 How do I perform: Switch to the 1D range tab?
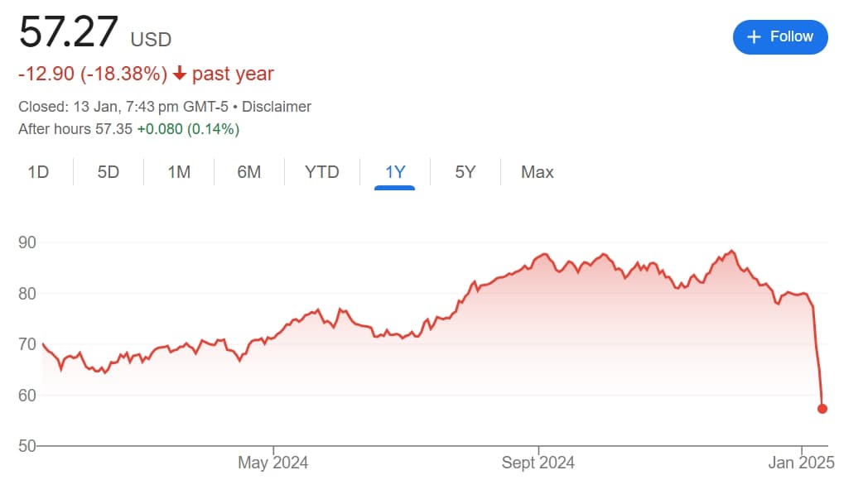[38, 172]
